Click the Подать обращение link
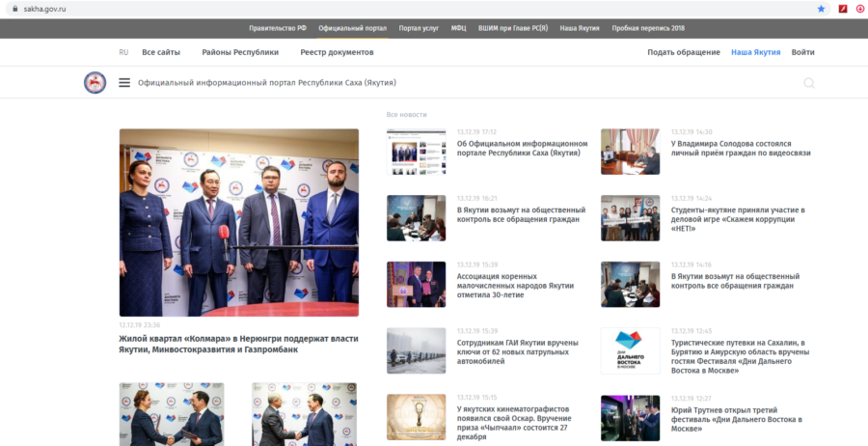The width and height of the screenshot is (868, 446). coord(683,52)
